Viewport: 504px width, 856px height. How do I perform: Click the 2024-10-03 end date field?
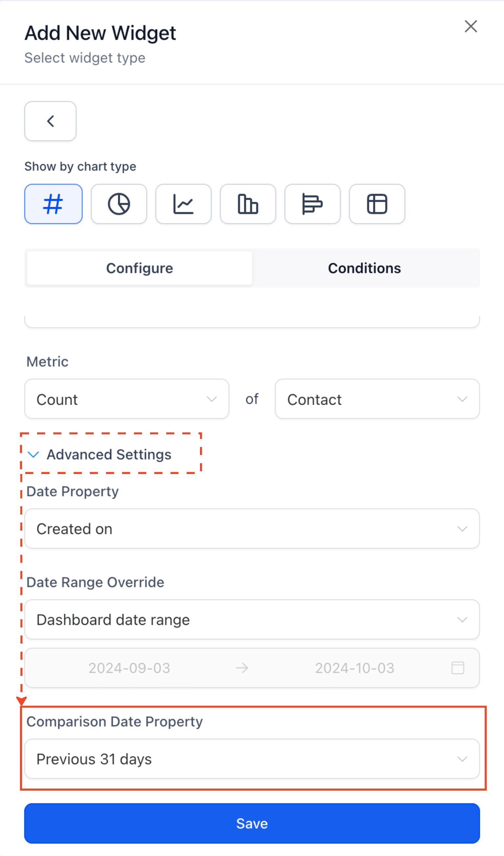pos(355,668)
